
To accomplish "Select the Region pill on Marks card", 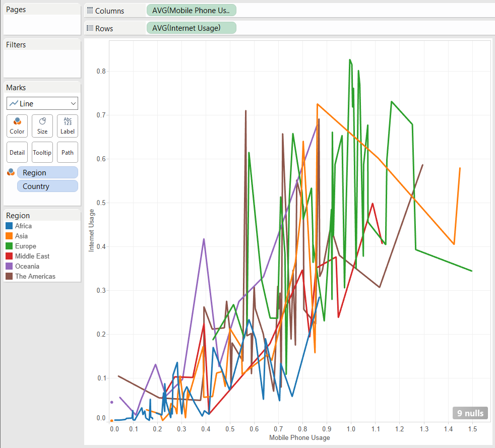I will (47, 172).
